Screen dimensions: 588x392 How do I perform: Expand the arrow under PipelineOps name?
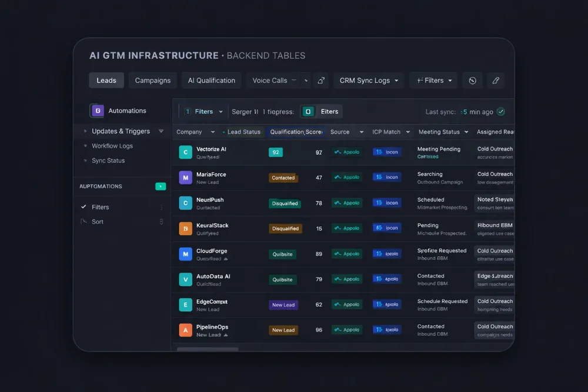coord(226,335)
